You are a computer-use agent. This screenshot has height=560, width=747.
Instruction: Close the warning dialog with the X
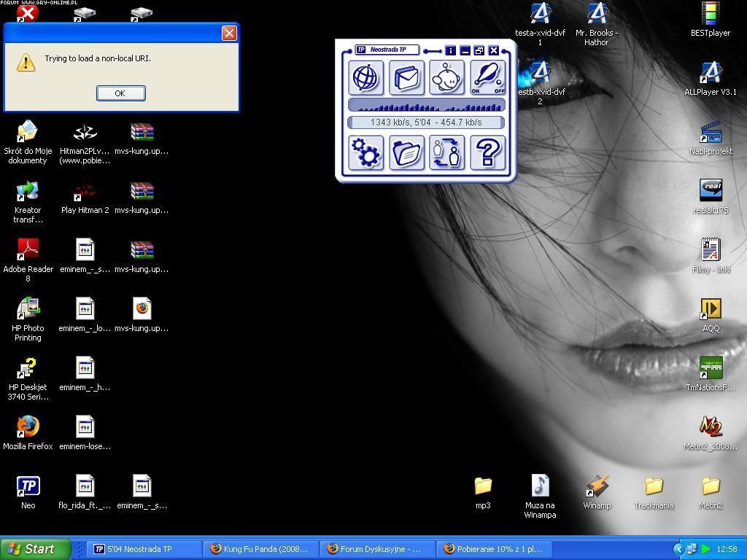pyautogui.click(x=229, y=34)
